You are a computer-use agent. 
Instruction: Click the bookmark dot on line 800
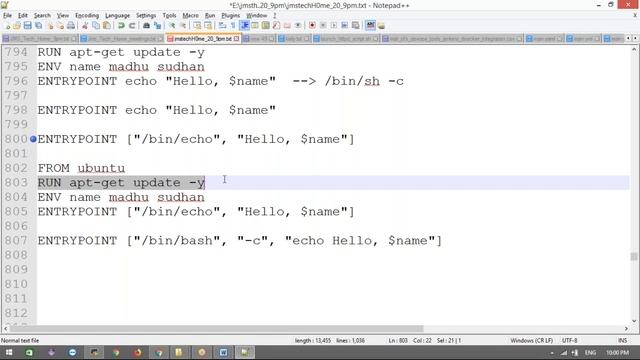[x=33, y=139]
